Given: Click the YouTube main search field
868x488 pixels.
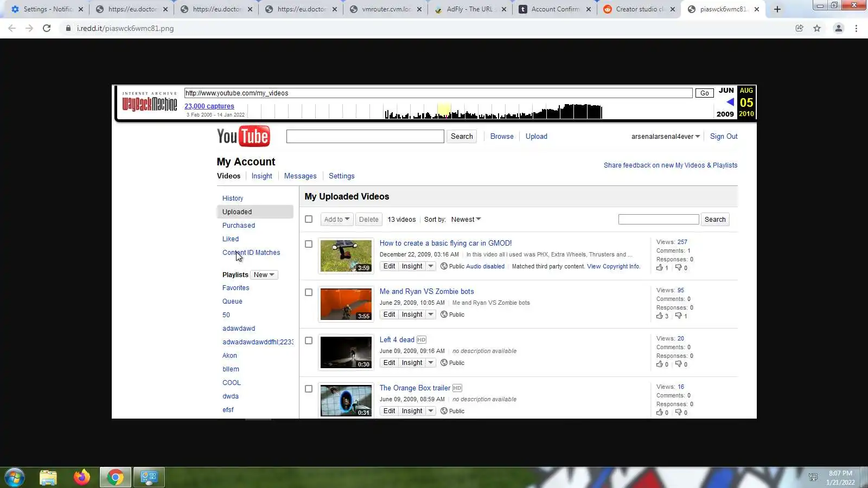Looking at the screenshot, I should tap(365, 137).
